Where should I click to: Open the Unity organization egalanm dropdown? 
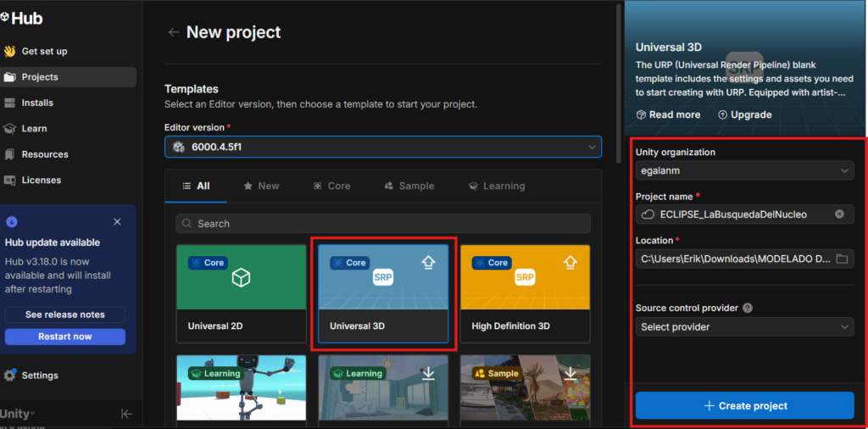point(744,170)
